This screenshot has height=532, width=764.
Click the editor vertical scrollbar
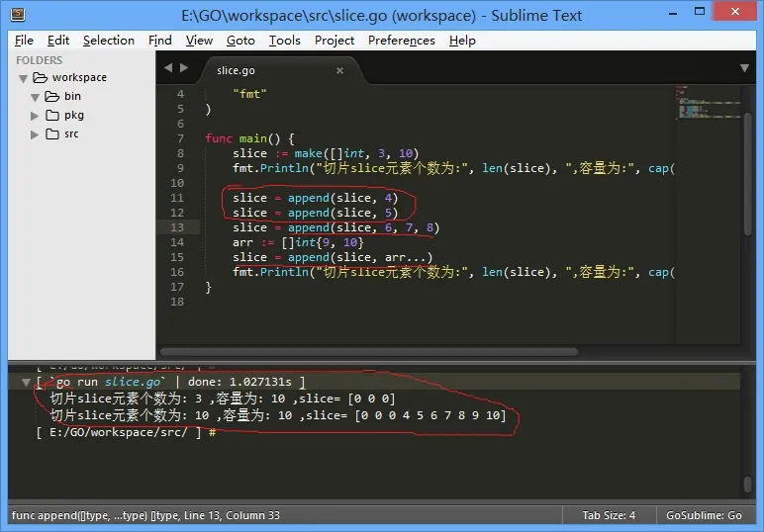pos(747,174)
